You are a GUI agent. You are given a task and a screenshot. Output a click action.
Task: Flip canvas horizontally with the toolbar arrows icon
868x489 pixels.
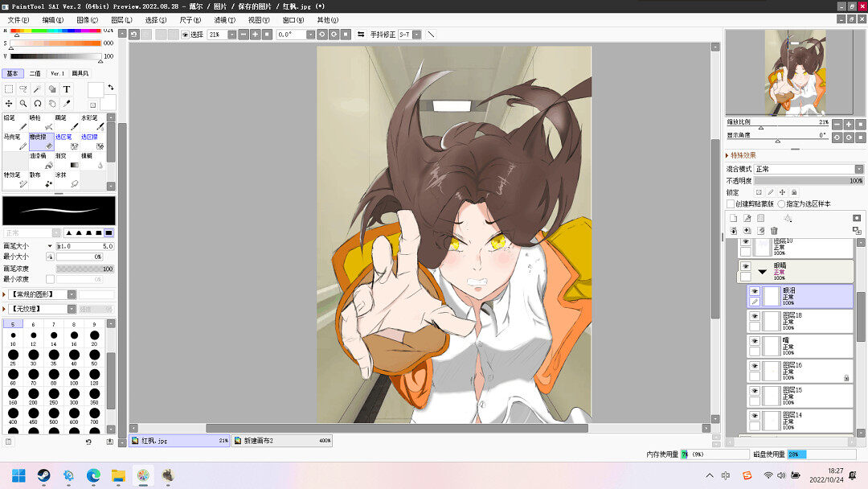pos(361,35)
